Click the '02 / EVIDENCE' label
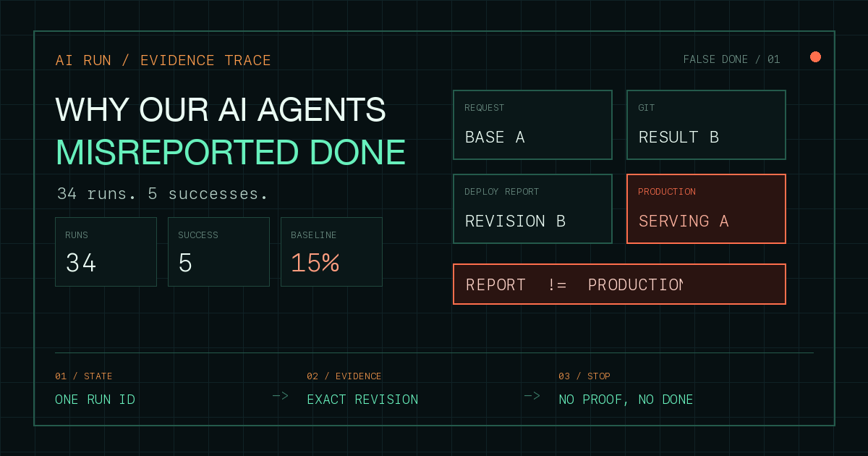Screen dimensions: 868x456 [x=344, y=376]
